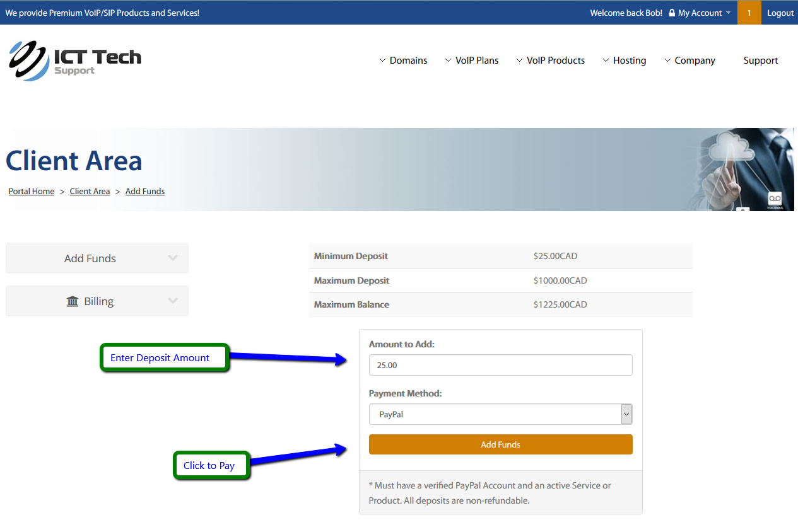Open the My Account dropdown menu

(700, 13)
